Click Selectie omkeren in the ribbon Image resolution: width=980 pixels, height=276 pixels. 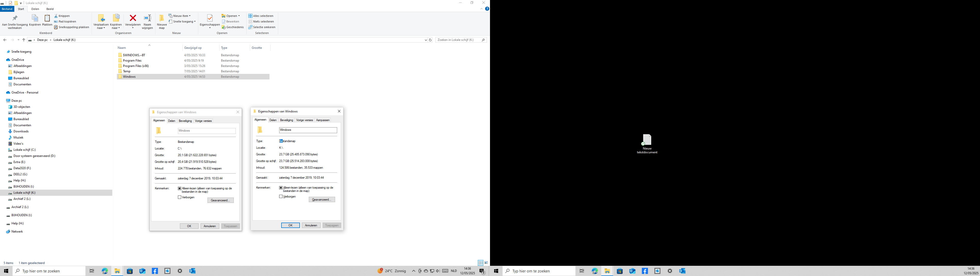click(262, 27)
